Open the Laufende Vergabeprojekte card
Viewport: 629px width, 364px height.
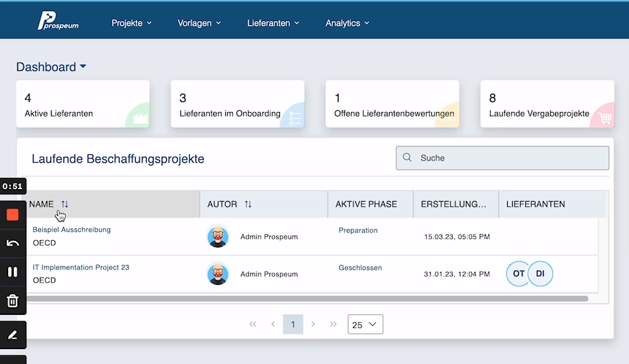point(547,104)
